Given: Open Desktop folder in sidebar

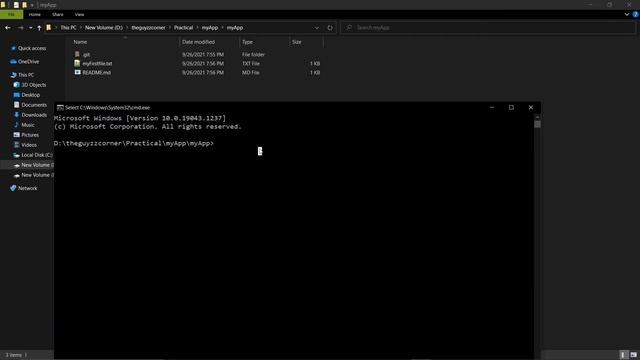Looking at the screenshot, I should [31, 95].
